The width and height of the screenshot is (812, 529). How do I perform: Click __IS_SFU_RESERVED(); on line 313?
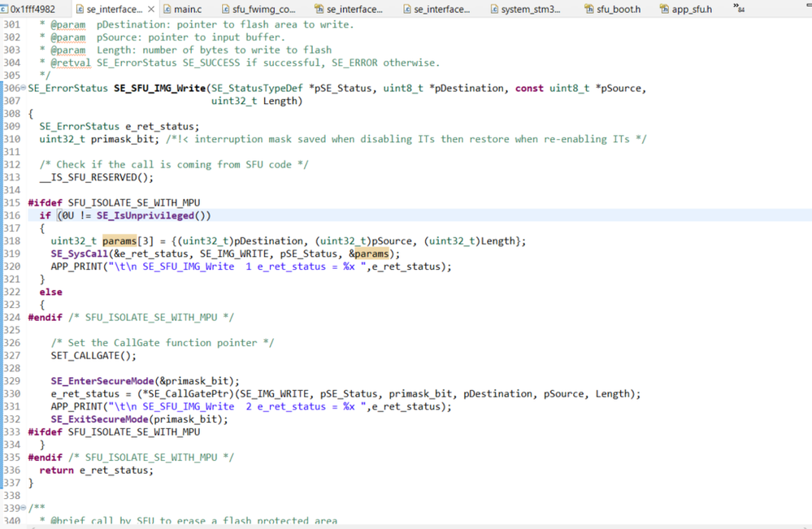pyautogui.click(x=97, y=177)
